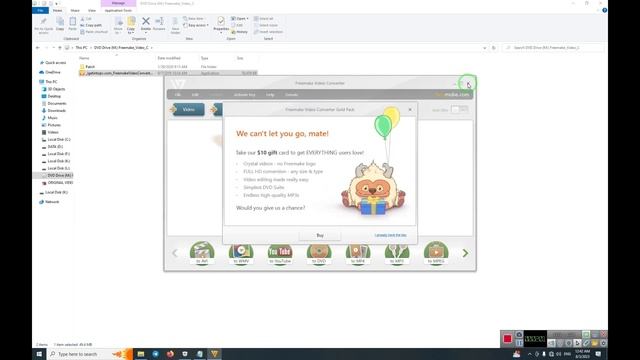The height and width of the screenshot is (360, 640).
Task: Click the Buy button in Gold Pack dialog
Action: (320, 236)
